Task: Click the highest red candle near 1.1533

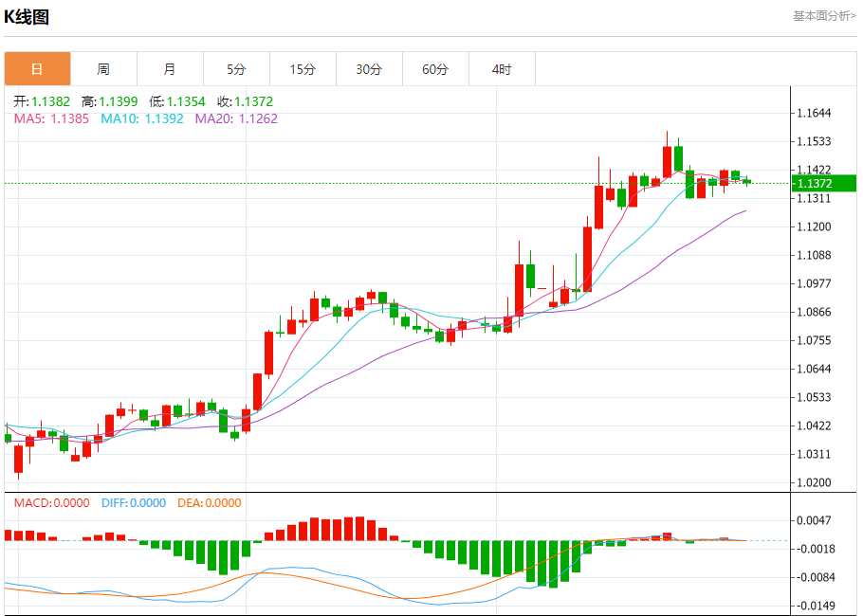Action: click(667, 162)
